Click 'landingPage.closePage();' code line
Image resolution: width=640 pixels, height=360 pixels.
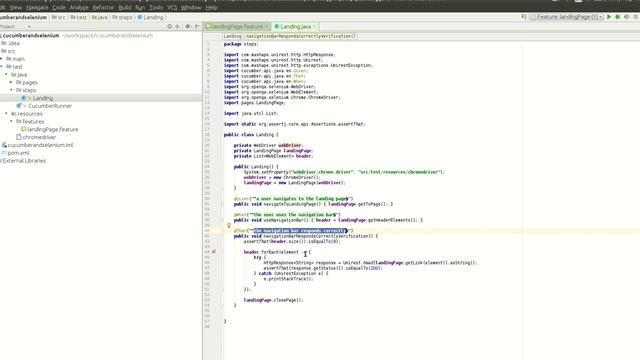coord(273,300)
